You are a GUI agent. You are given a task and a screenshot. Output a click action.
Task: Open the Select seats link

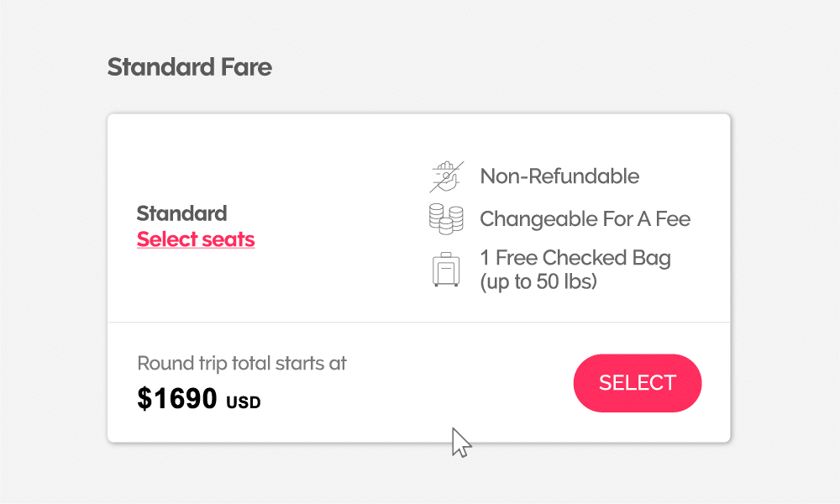pos(196,239)
